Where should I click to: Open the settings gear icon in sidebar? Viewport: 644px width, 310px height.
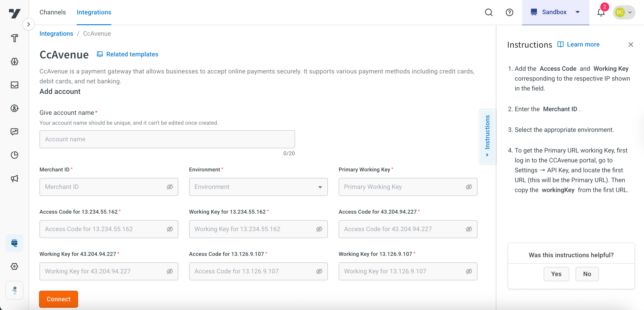[15, 266]
